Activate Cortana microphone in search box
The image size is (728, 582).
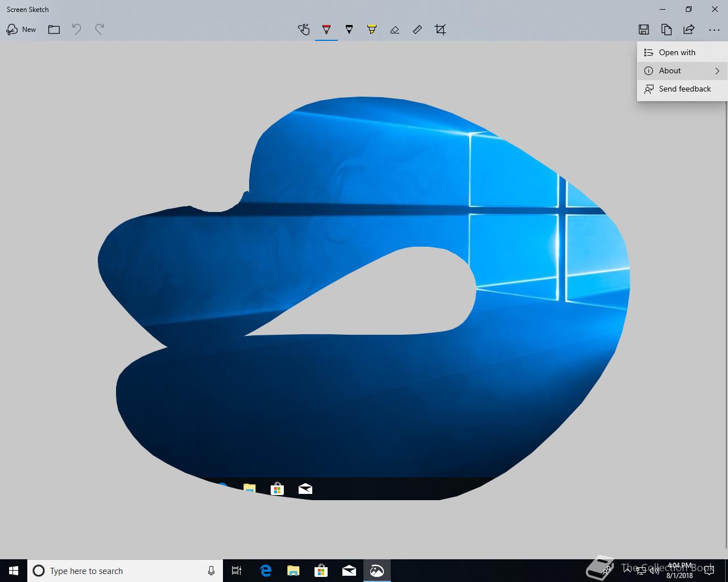point(211,571)
